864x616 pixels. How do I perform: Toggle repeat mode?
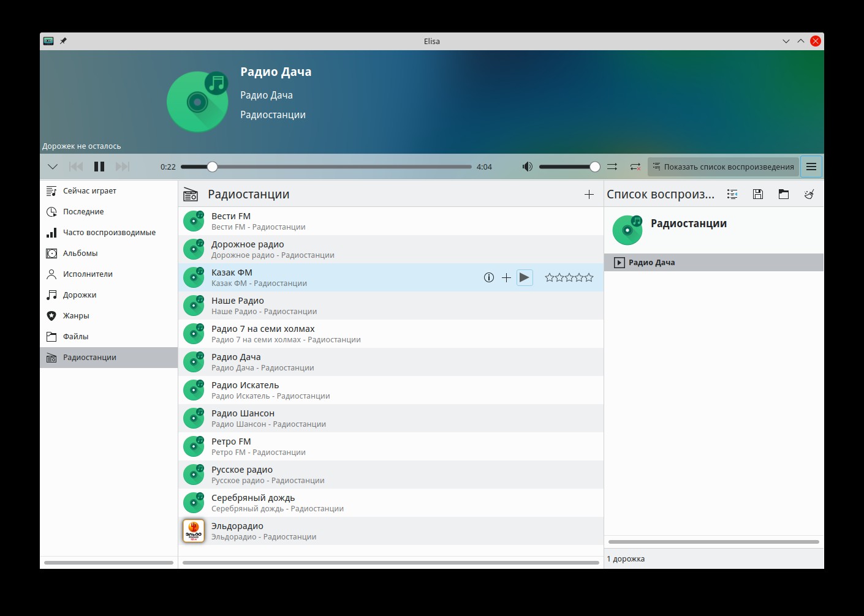(x=635, y=167)
